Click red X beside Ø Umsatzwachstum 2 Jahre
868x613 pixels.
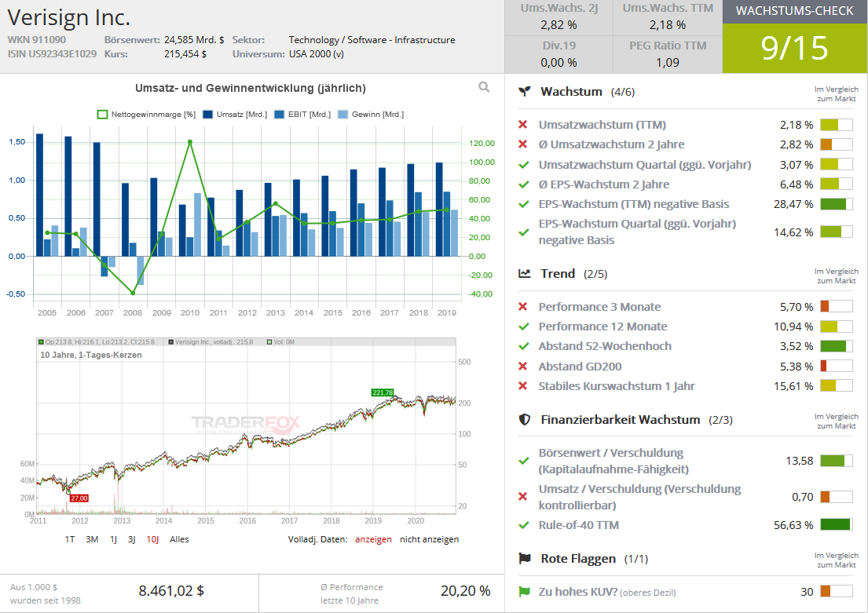[522, 144]
